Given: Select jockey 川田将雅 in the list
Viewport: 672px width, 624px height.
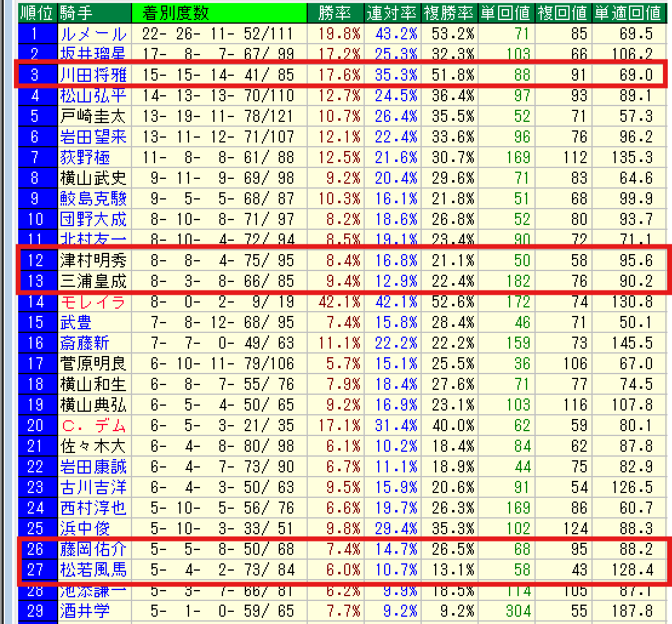Looking at the screenshot, I should point(93,75).
